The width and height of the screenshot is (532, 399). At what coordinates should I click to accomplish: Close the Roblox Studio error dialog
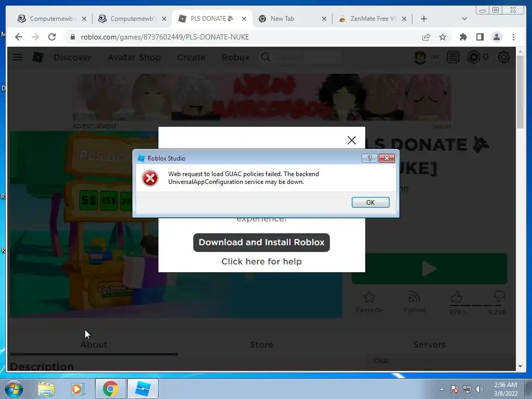[x=387, y=158]
